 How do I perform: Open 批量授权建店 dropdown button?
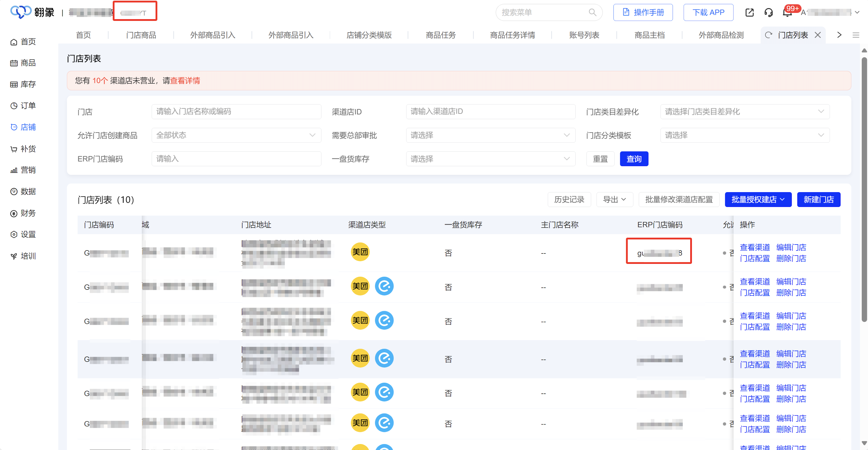click(x=758, y=200)
